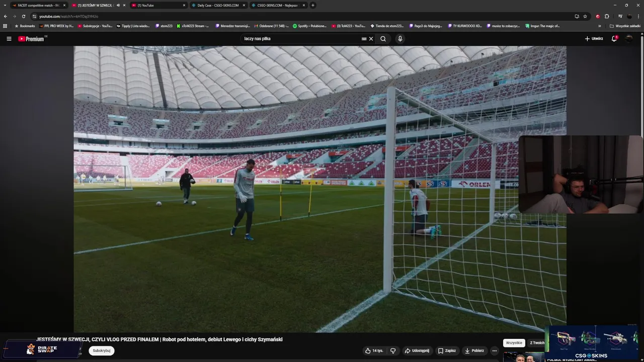
Task: Open the apps grid in bookmarks bar
Action: tap(5, 26)
